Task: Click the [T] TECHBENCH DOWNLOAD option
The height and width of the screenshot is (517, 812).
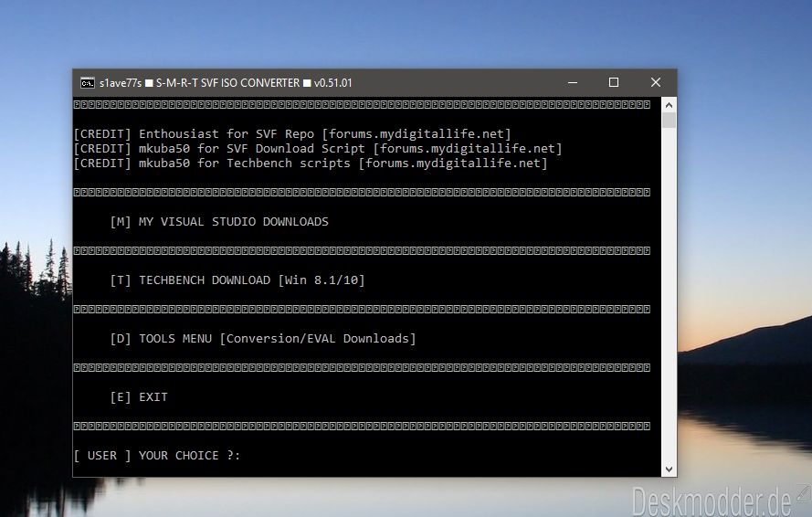Action: tap(237, 280)
